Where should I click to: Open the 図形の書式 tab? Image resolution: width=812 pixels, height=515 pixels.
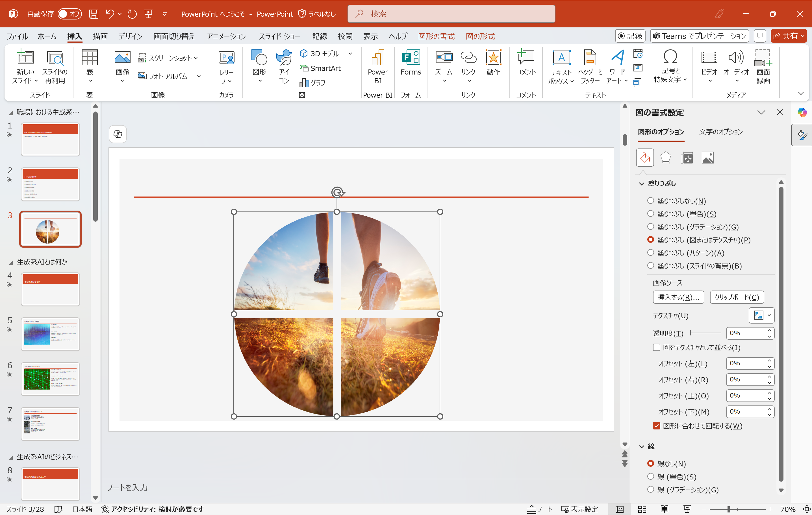pyautogui.click(x=436, y=36)
